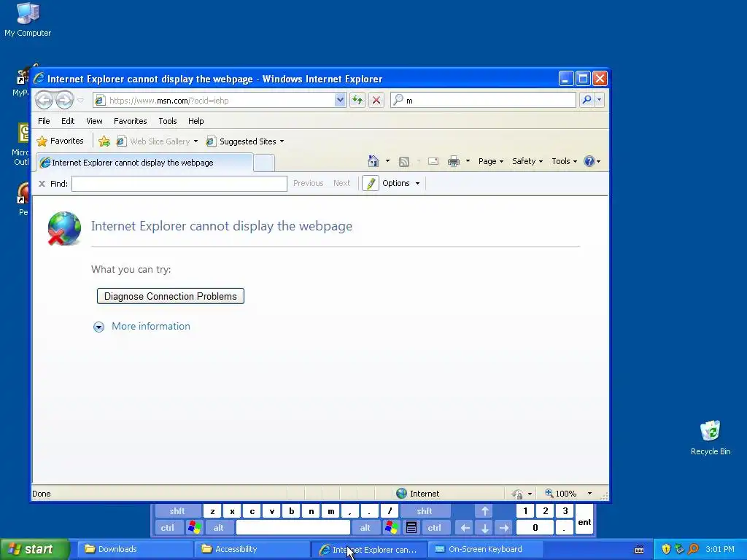The width and height of the screenshot is (747, 560).
Task: Open the Edit menu
Action: (68, 121)
